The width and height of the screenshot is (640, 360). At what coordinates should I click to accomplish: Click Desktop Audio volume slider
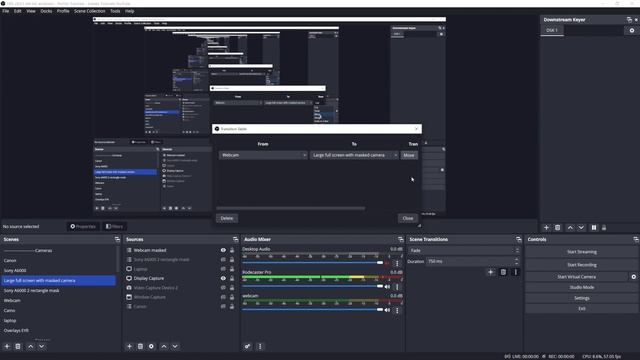point(313,263)
